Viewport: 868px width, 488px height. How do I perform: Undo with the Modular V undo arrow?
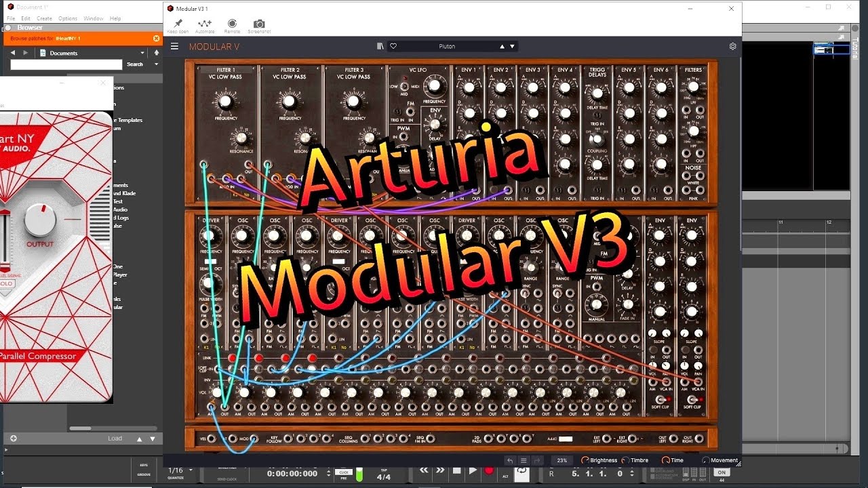coord(511,460)
